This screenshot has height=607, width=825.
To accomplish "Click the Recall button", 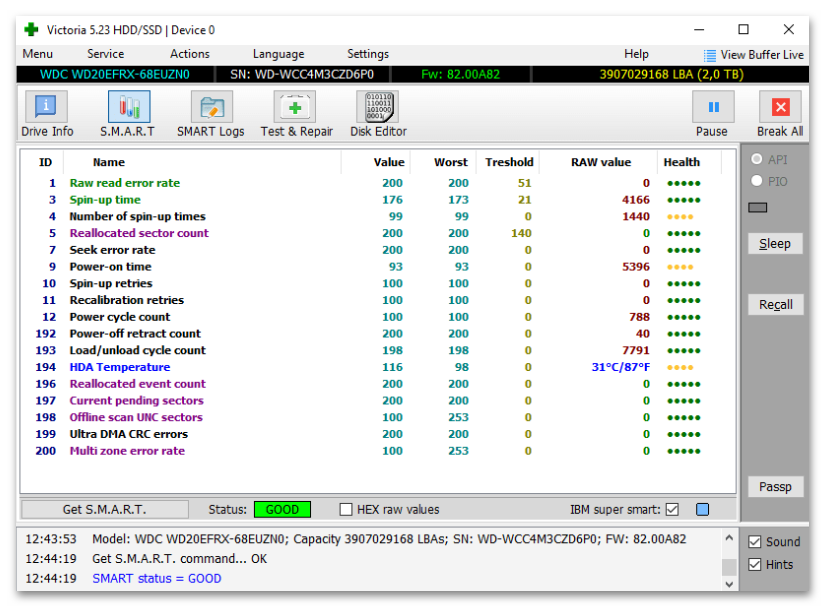I will pyautogui.click(x=776, y=305).
